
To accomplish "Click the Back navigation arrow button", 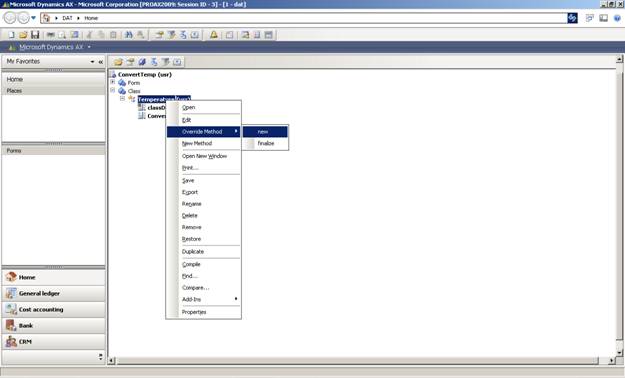I will pos(10,18).
